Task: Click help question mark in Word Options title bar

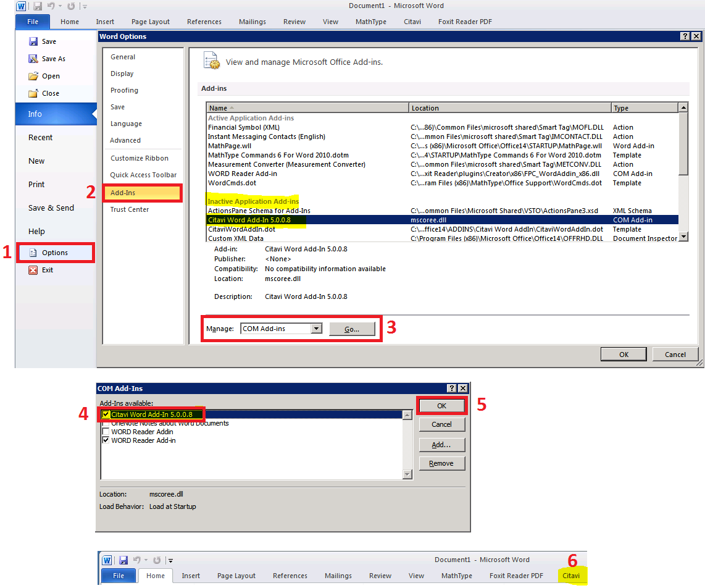Action: [685, 36]
